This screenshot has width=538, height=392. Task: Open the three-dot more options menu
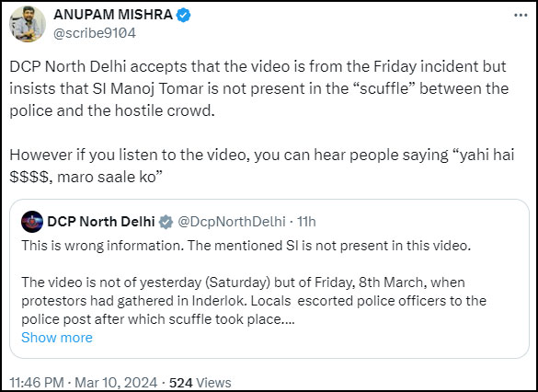(x=521, y=16)
